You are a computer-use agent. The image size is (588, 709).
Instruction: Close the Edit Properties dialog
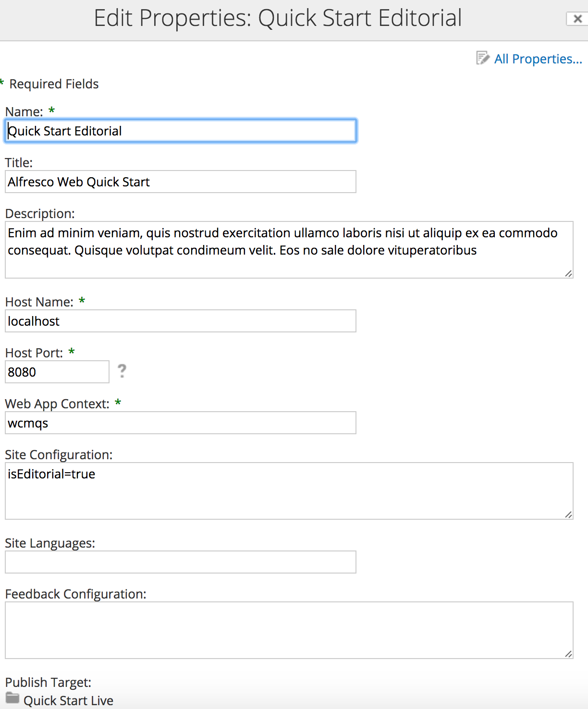[x=577, y=19]
